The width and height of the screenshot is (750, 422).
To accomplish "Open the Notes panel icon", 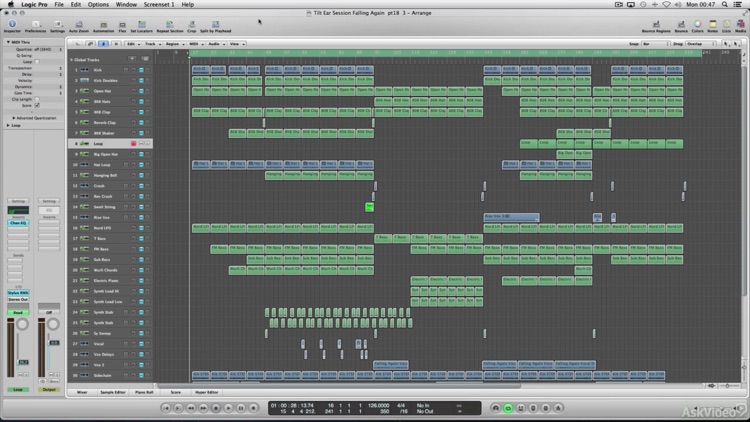I will point(713,26).
